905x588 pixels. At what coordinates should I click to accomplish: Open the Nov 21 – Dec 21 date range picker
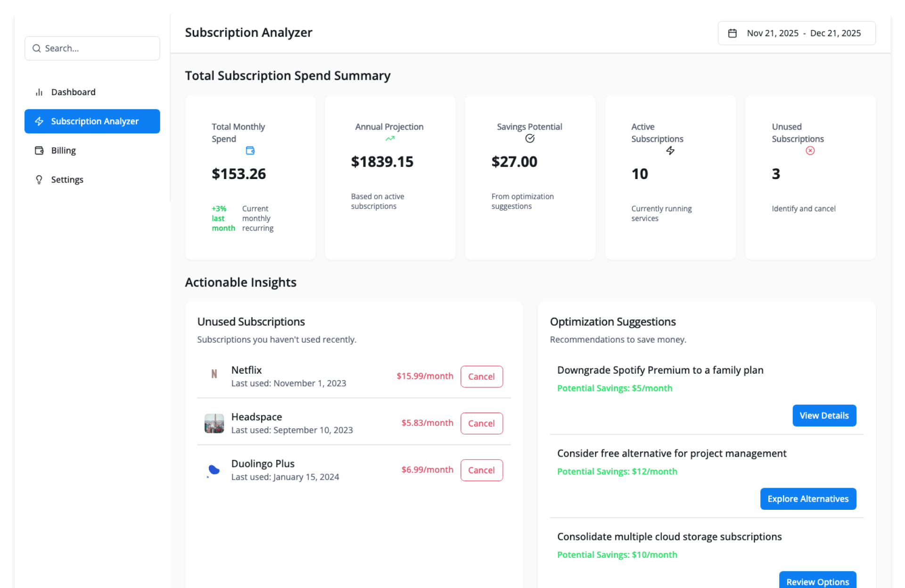[797, 33]
